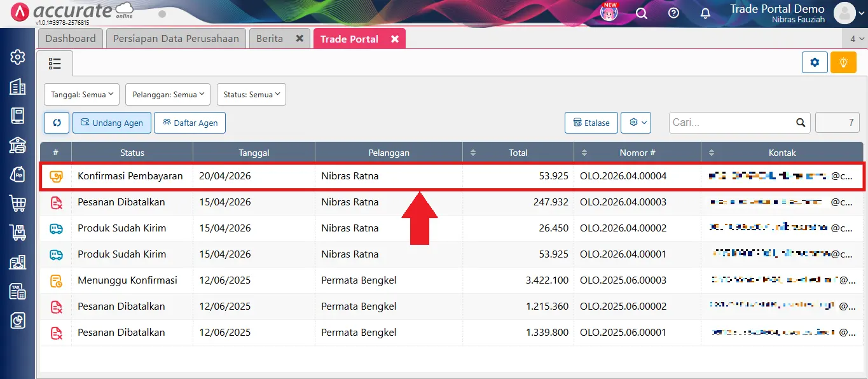Expand the Status: Semua filter
Viewport: 868px width, 379px height.
pos(251,94)
